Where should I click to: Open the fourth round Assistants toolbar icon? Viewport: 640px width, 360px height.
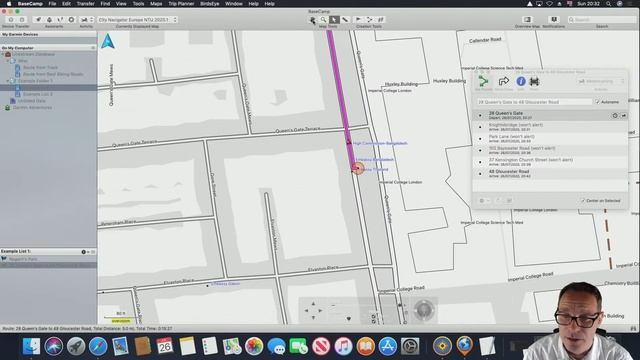(71, 20)
